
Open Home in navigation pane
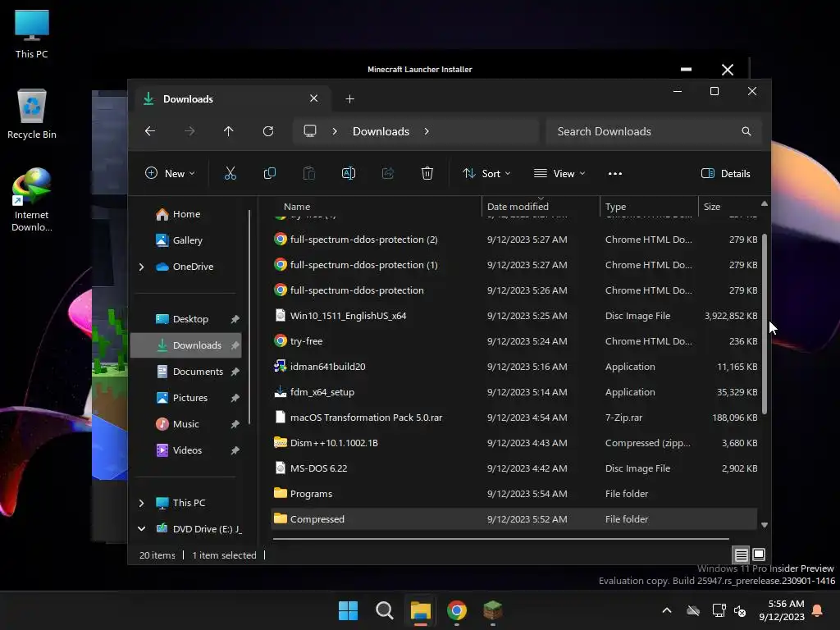(186, 214)
